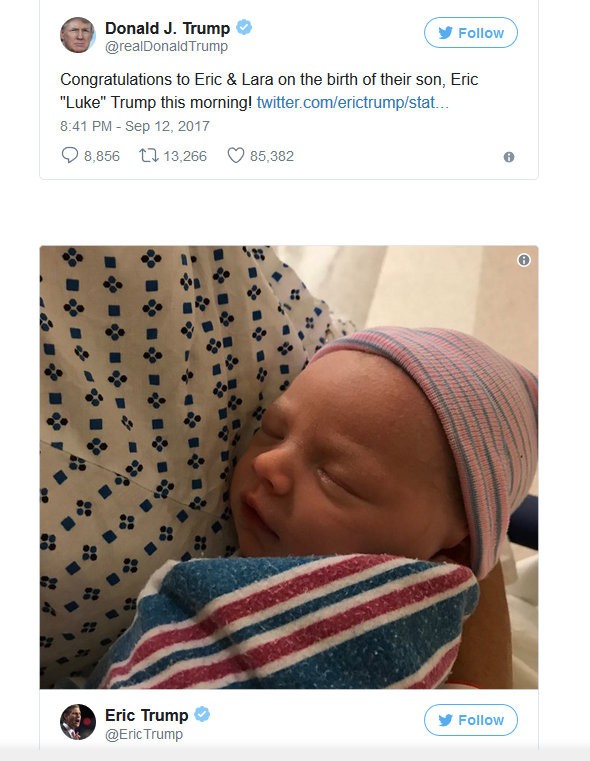Open Eric Trump profile avatar
The width and height of the screenshot is (590, 761).
[x=78, y=722]
